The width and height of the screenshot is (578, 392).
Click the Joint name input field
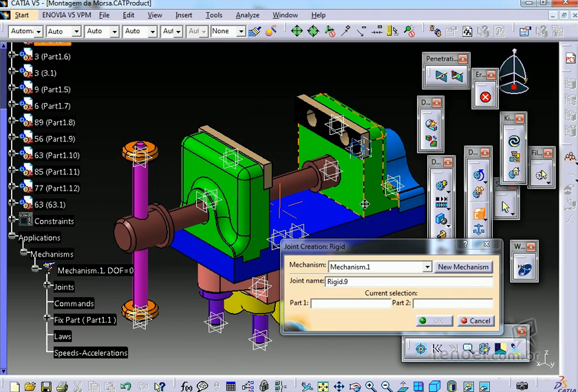coord(409,281)
